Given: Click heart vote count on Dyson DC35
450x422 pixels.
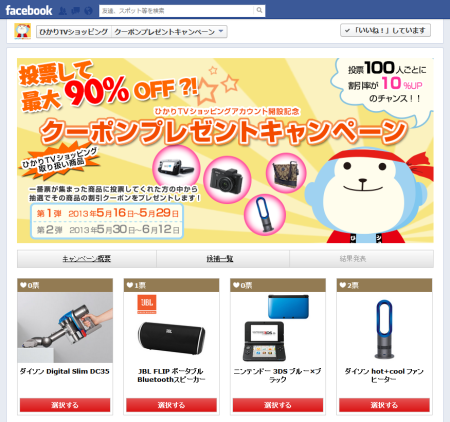Looking at the screenshot, I should 30,285.
